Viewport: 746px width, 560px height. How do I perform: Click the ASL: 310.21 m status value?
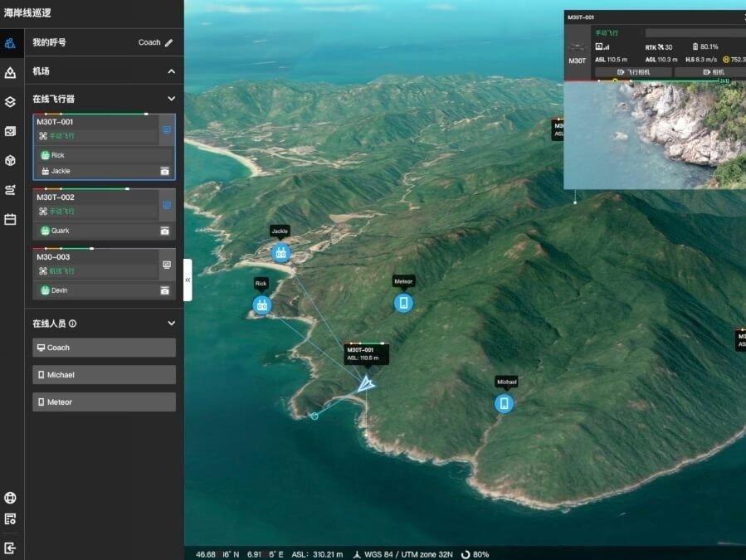[317, 554]
